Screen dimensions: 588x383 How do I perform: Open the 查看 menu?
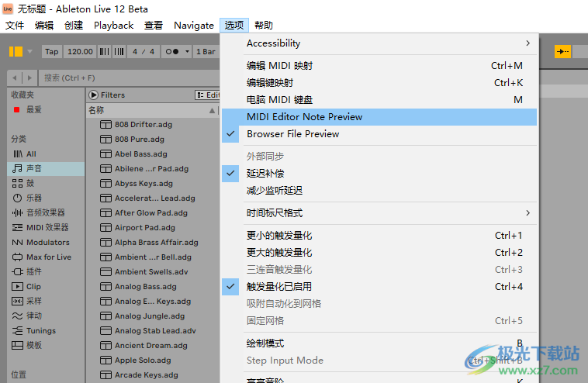[154, 26]
